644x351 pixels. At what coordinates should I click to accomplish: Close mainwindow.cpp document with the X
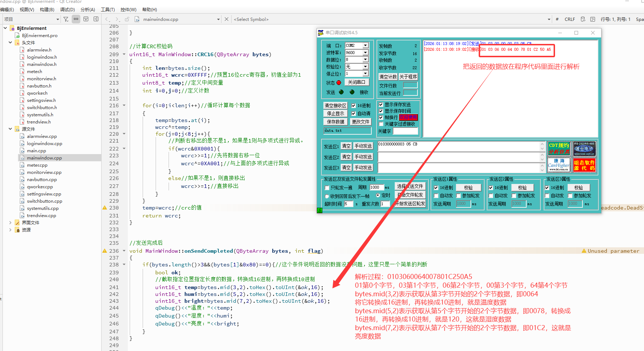tap(227, 19)
